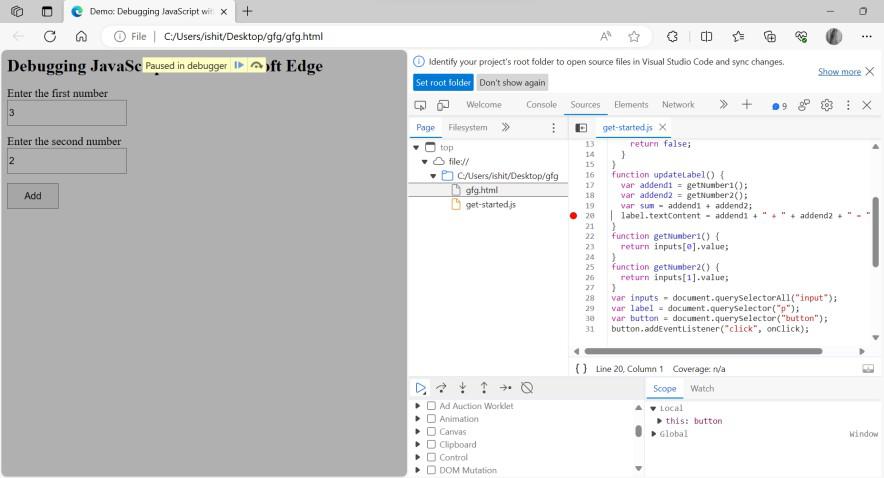This screenshot has height=478, width=884.
Task: Step over from the Paused in debugger overlay
Action: coord(257,65)
